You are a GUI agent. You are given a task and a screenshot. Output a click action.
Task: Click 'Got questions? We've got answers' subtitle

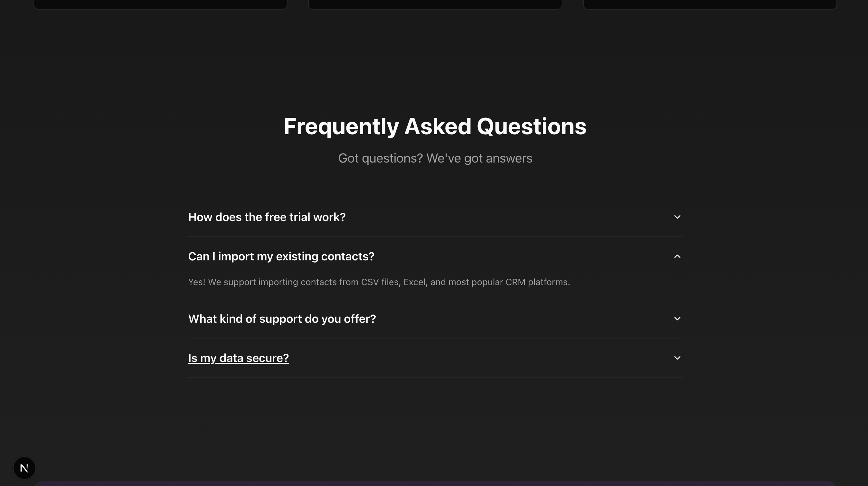(x=435, y=158)
